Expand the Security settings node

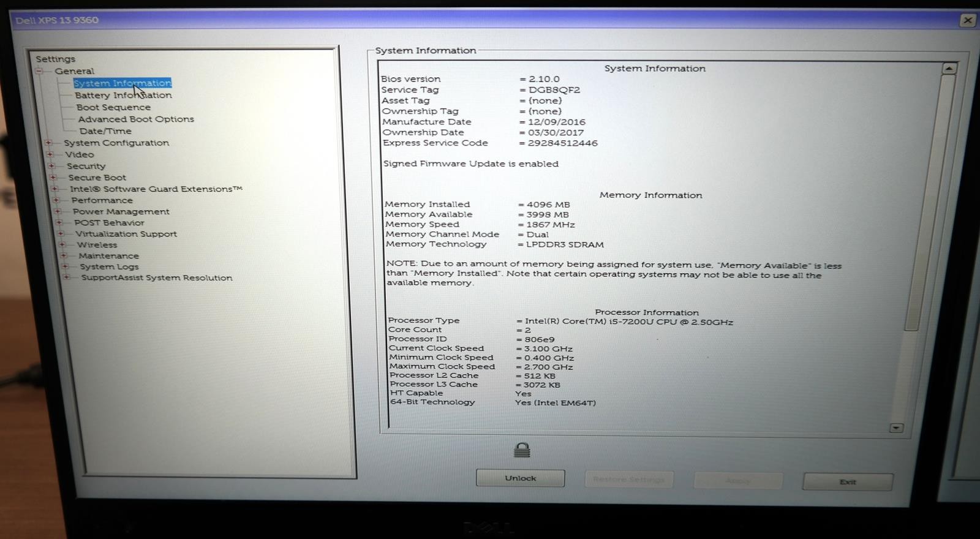[x=51, y=166]
